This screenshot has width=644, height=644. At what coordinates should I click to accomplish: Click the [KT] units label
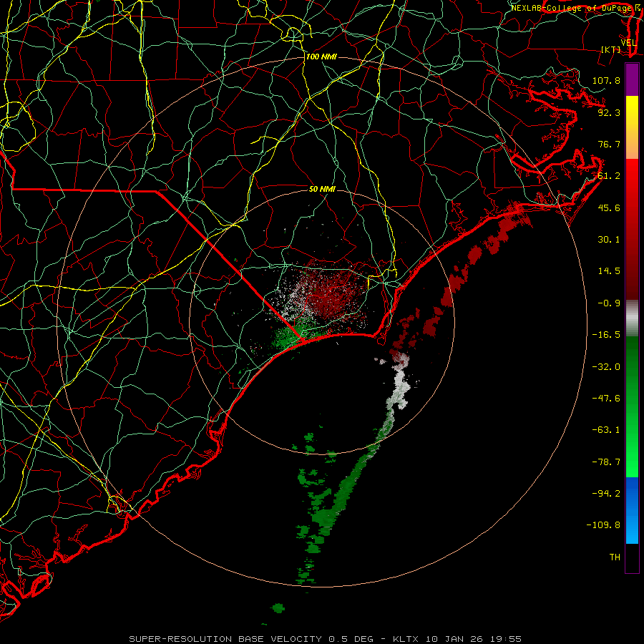click(611, 49)
